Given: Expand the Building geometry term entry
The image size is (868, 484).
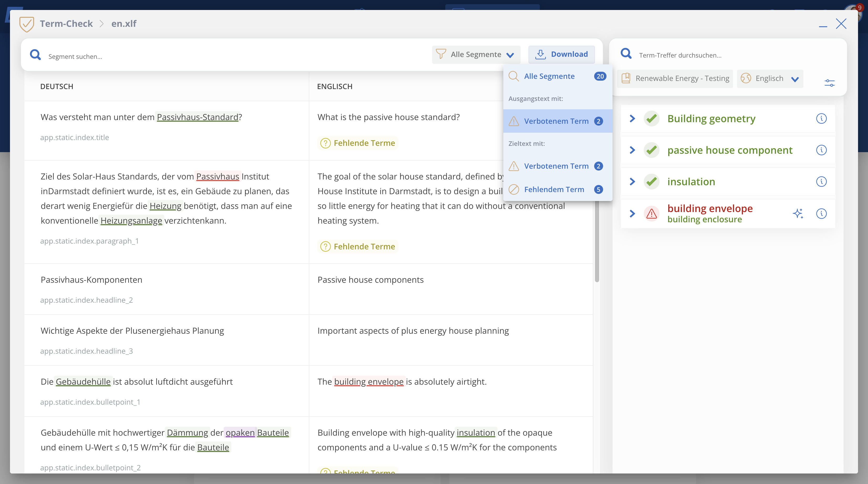Looking at the screenshot, I should pyautogui.click(x=632, y=119).
